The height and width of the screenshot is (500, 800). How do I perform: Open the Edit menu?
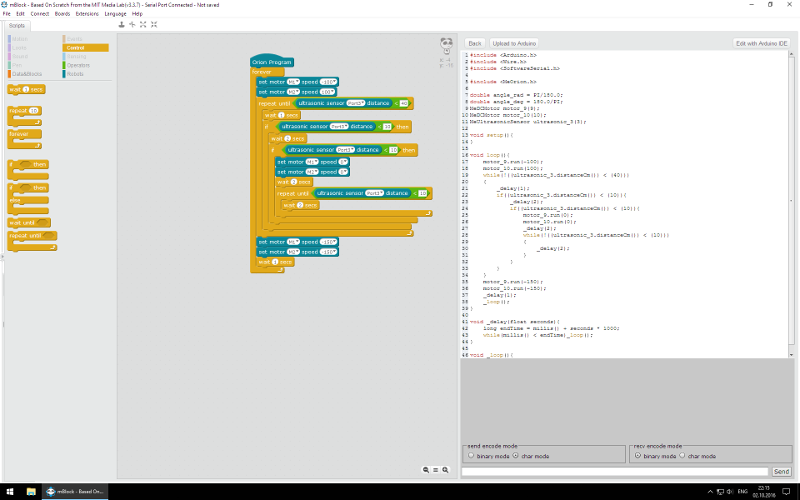[20, 14]
